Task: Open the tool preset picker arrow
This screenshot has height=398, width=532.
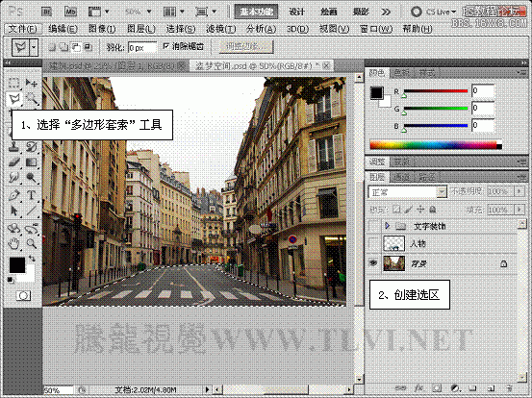Action: coord(34,47)
